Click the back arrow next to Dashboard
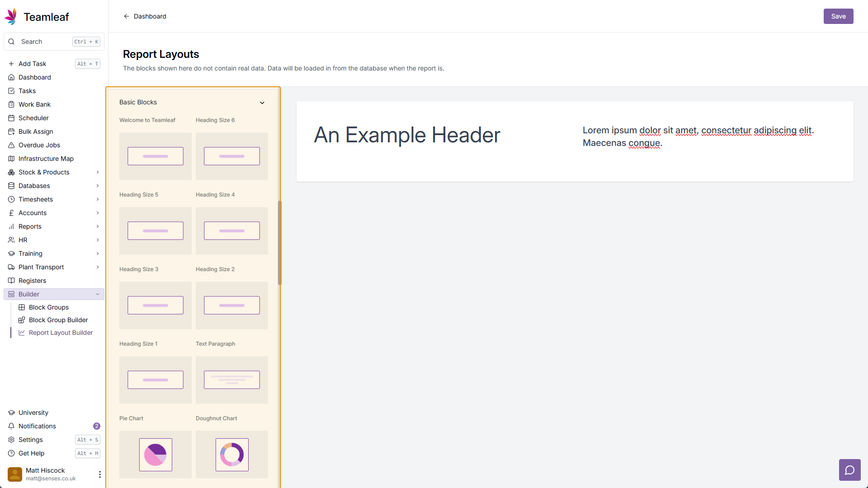The width and height of the screenshot is (868, 488). [x=127, y=16]
